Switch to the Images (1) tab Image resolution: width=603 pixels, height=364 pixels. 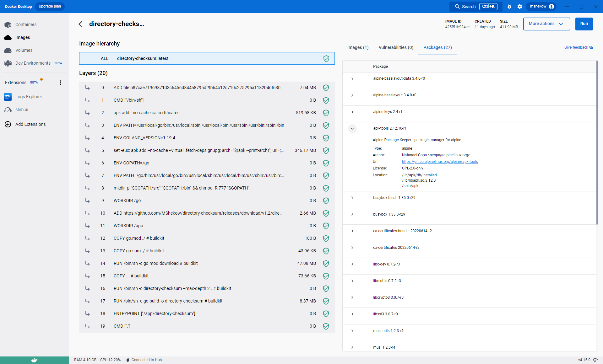(358, 47)
